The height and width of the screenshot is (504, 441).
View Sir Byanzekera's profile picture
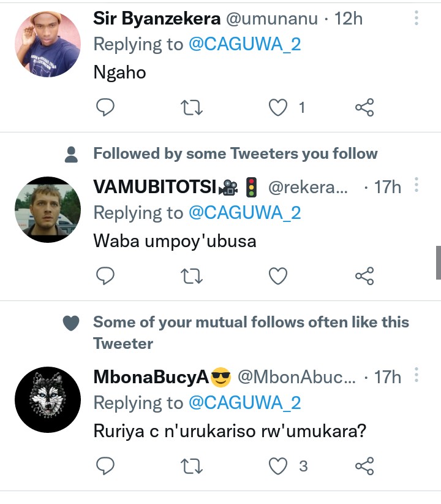click(x=48, y=44)
